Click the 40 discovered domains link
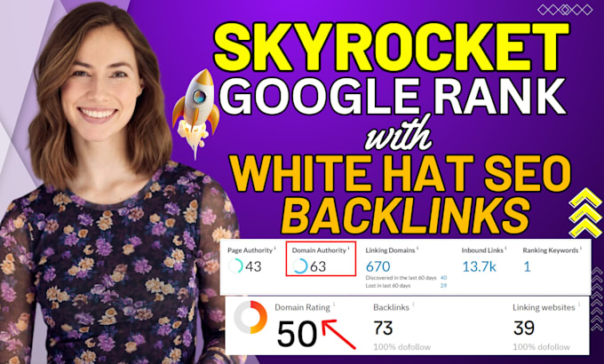604x364 pixels. click(x=444, y=278)
